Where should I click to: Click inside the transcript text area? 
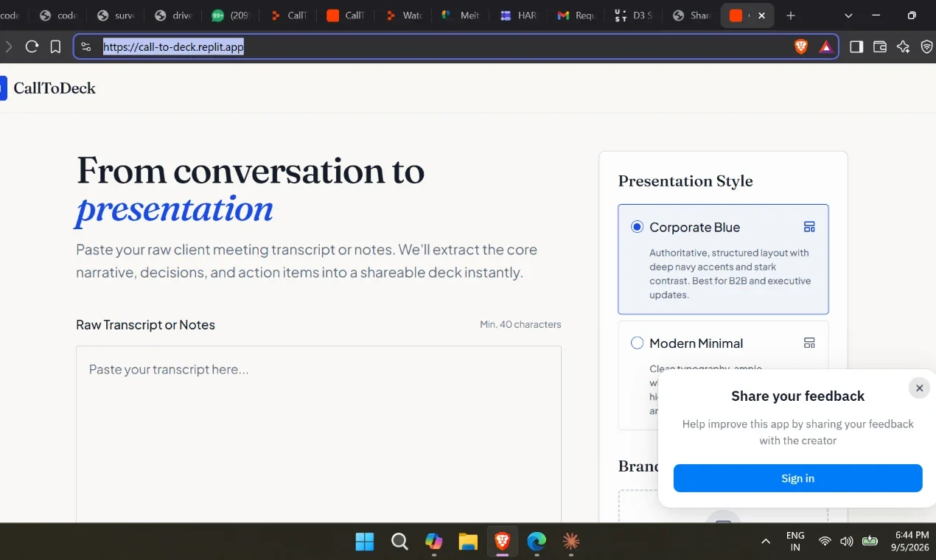318,434
